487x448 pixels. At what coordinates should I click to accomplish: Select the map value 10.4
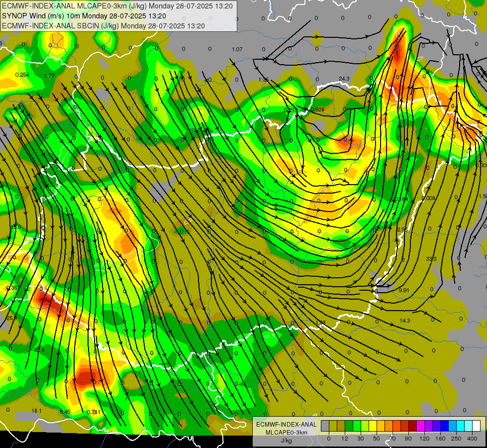point(39,350)
